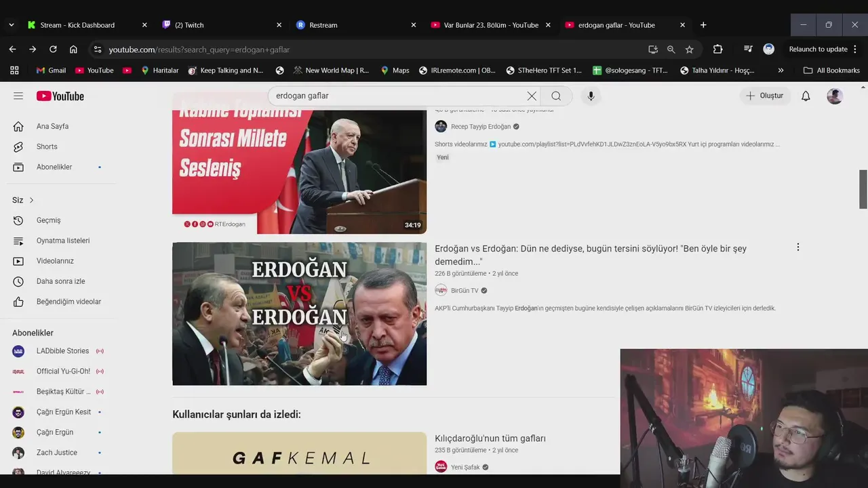The image size is (868, 488).
Task: Close the Restream tab
Action: tap(414, 25)
